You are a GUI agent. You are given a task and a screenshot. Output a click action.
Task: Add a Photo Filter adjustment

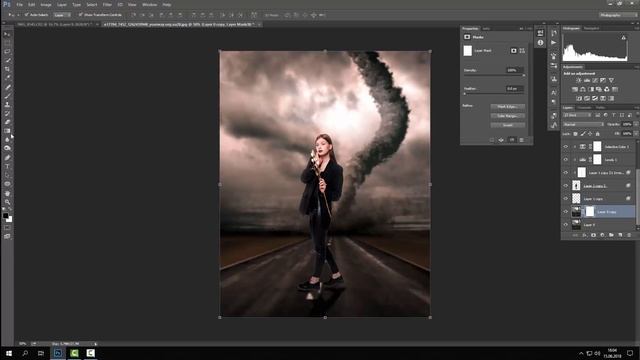point(599,89)
